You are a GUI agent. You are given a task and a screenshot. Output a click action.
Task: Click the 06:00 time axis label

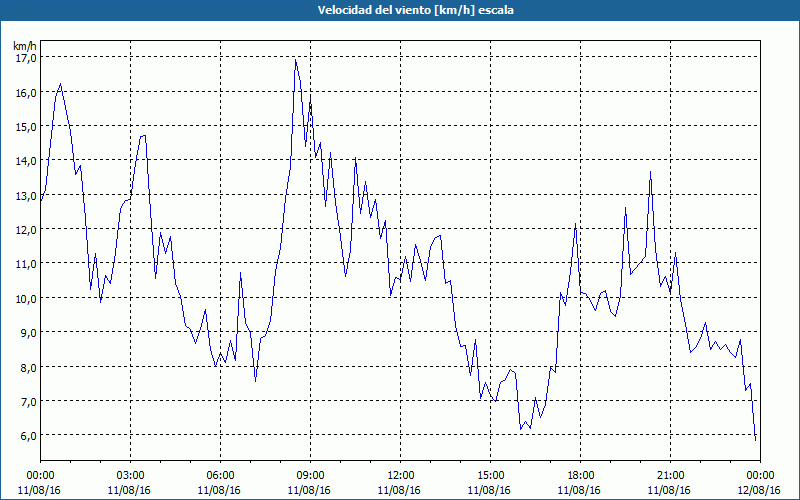click(x=220, y=476)
